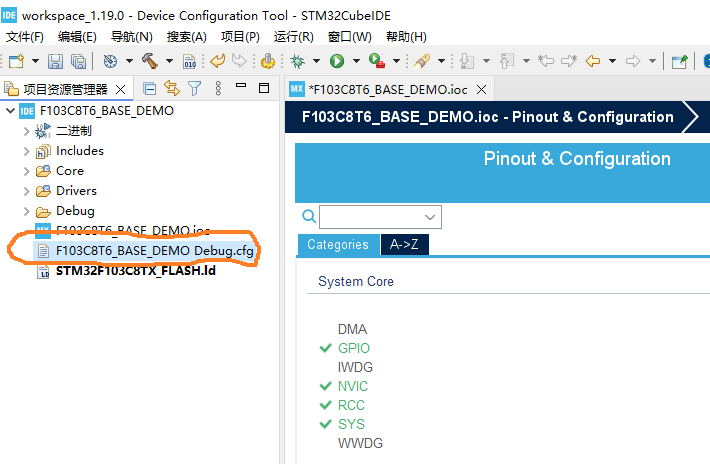Image resolution: width=710 pixels, height=464 pixels.
Task: Toggle Link with Editor arrows icon
Action: point(172,88)
